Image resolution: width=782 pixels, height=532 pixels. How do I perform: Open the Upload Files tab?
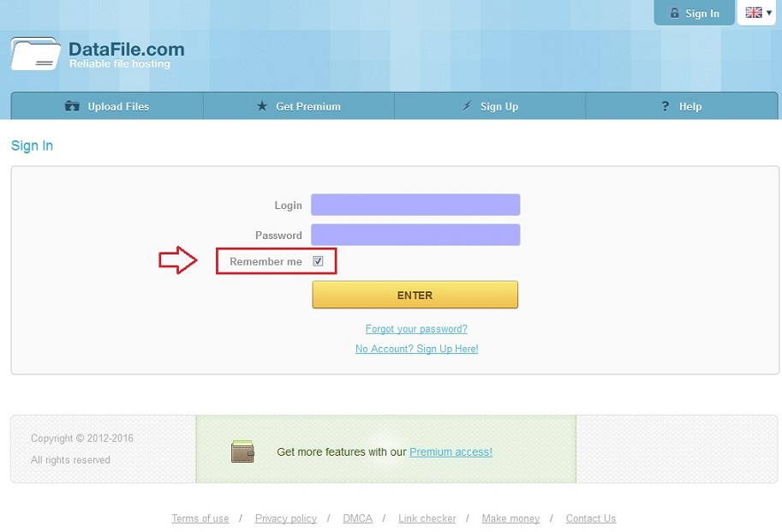pyautogui.click(x=117, y=106)
